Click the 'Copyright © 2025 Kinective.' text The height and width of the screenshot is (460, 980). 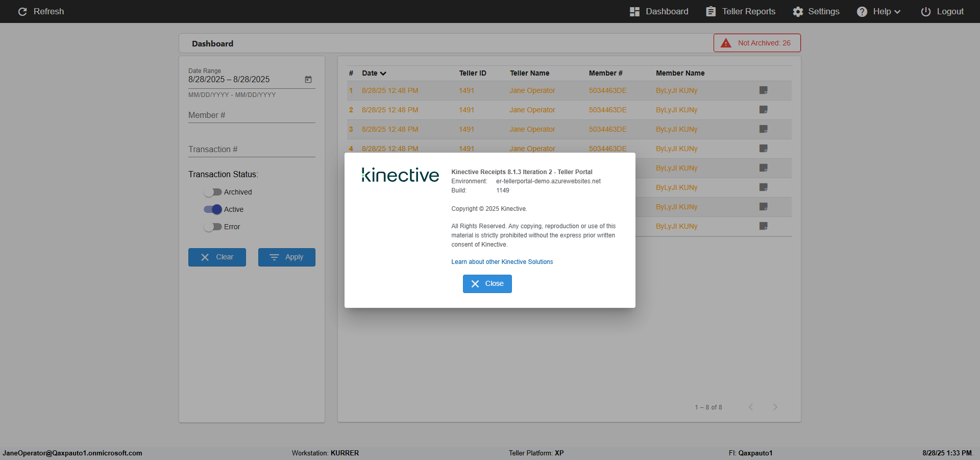click(x=489, y=209)
